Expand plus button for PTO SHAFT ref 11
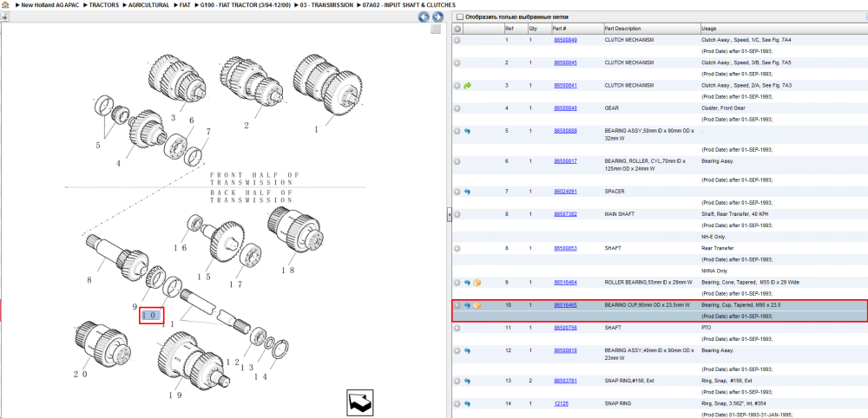This screenshot has height=418, width=868. 457,328
